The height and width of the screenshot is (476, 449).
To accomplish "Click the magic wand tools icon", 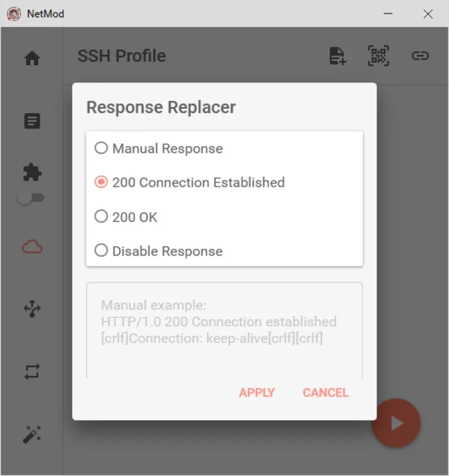I will [32, 435].
